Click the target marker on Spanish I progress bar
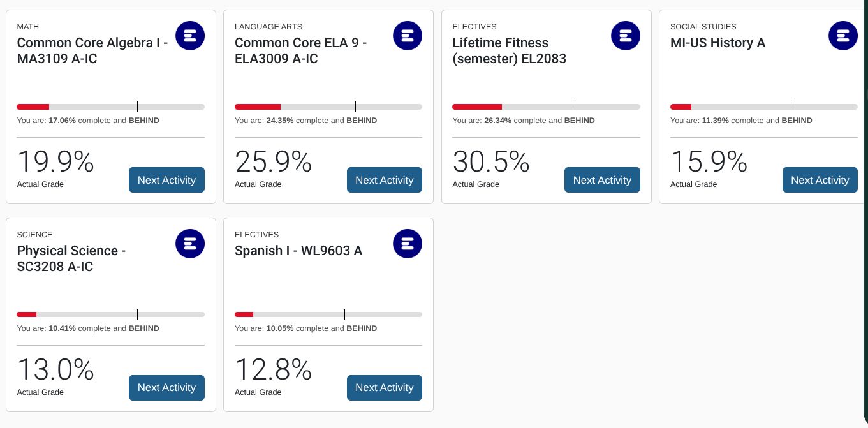Image resolution: width=868 pixels, height=428 pixels. [x=344, y=314]
